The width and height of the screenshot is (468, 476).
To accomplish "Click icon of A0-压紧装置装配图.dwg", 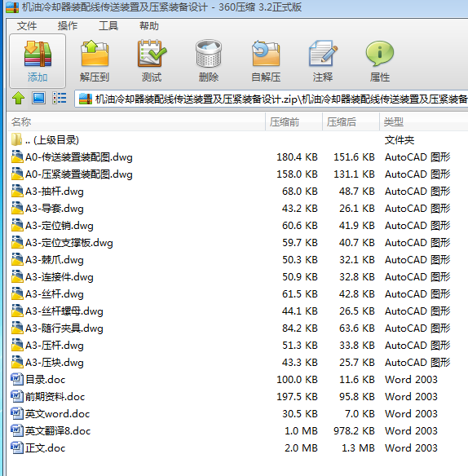I will [x=17, y=174].
